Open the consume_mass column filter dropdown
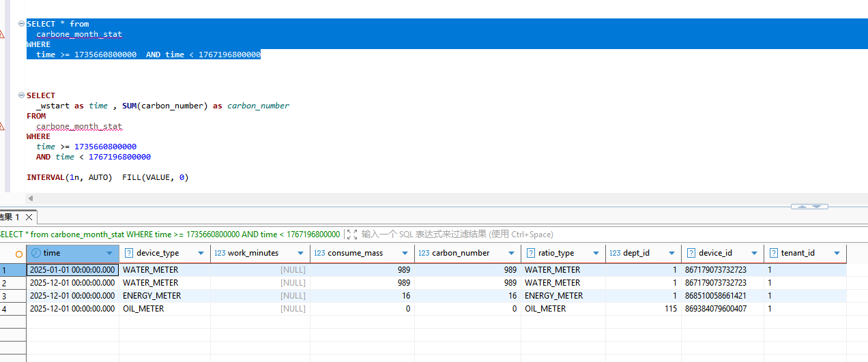Screen dimensions: 868x362 [x=405, y=254]
